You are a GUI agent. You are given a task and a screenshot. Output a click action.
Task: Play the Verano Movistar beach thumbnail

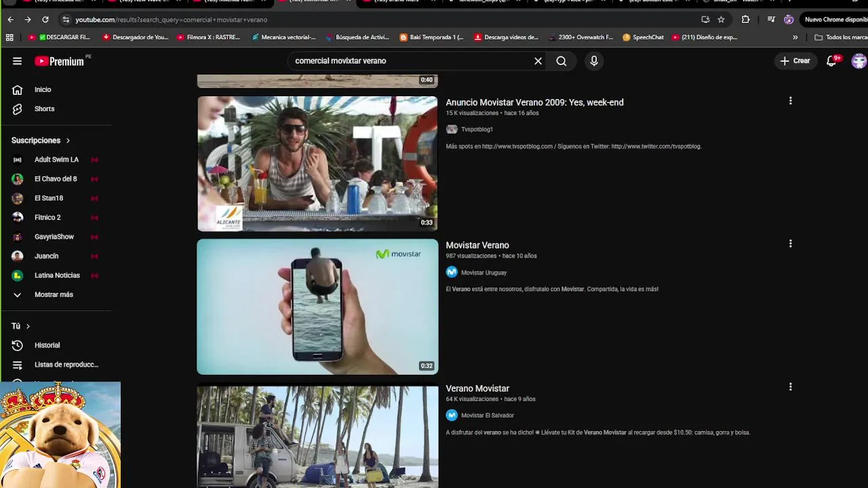(317, 437)
